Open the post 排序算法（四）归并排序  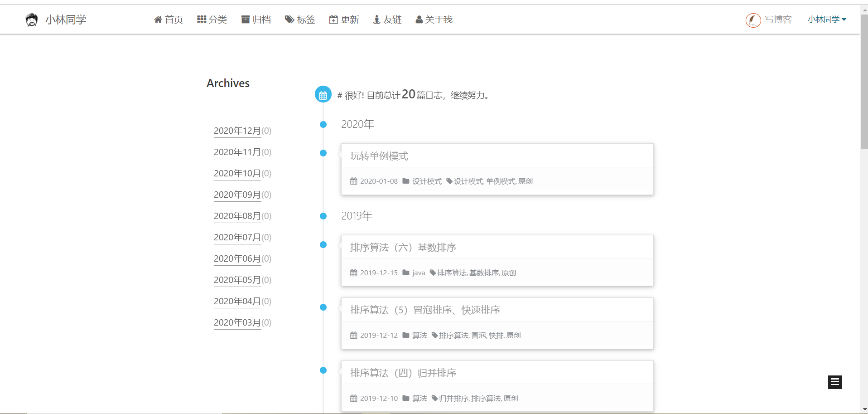pos(403,373)
